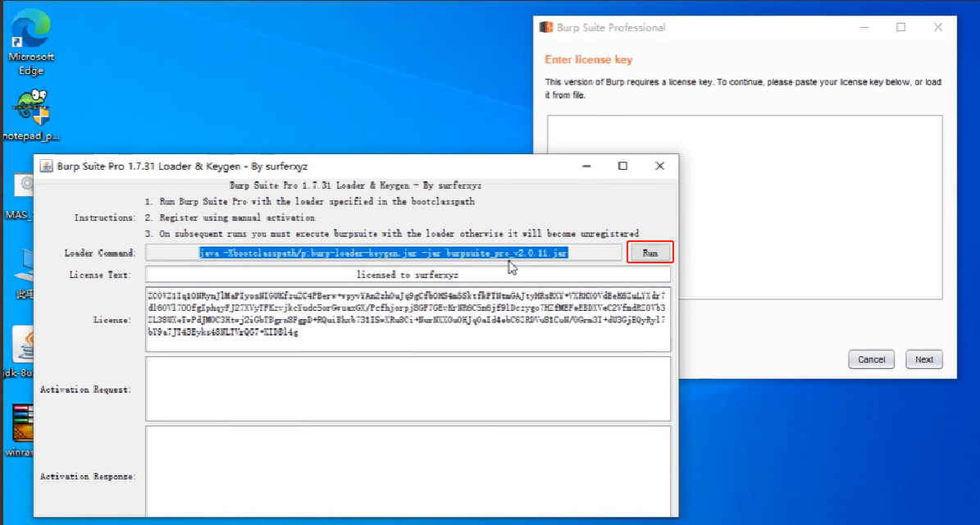Image resolution: width=980 pixels, height=525 pixels.
Task: Focus the Loader Command field
Action: [384, 253]
